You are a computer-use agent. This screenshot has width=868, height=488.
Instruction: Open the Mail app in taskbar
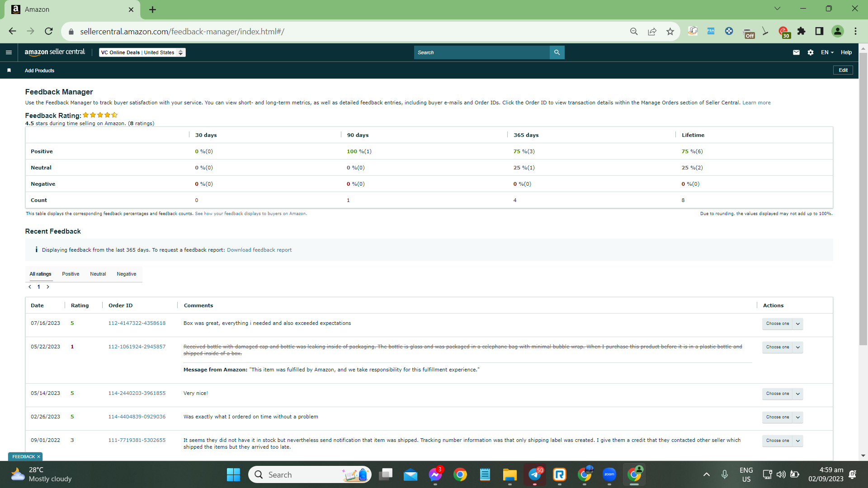[410, 474]
